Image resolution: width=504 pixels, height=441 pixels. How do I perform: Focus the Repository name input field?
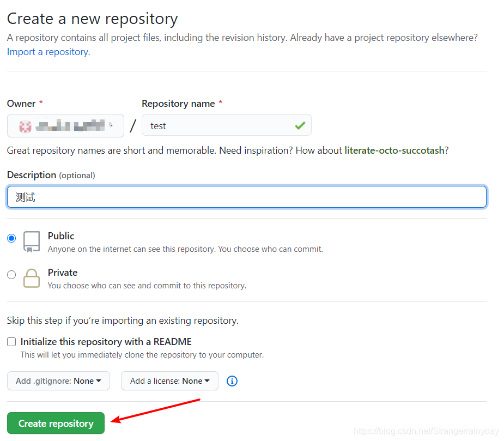tap(227, 125)
